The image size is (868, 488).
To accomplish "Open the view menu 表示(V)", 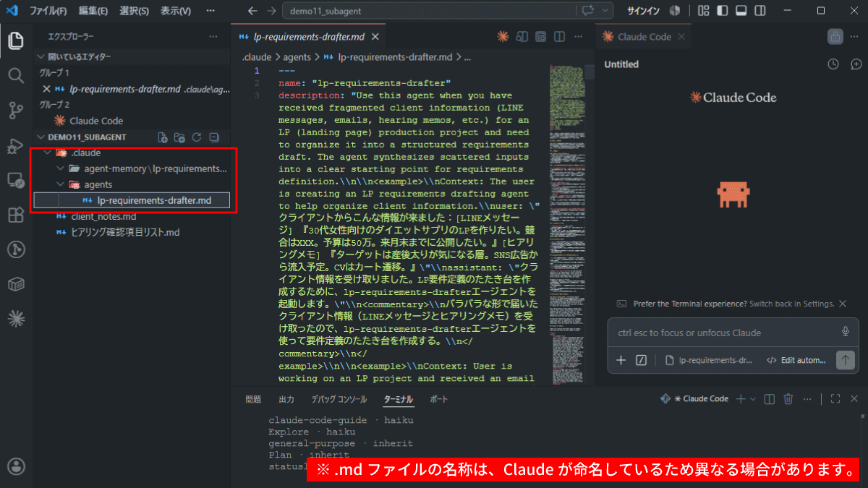I will pos(175,11).
